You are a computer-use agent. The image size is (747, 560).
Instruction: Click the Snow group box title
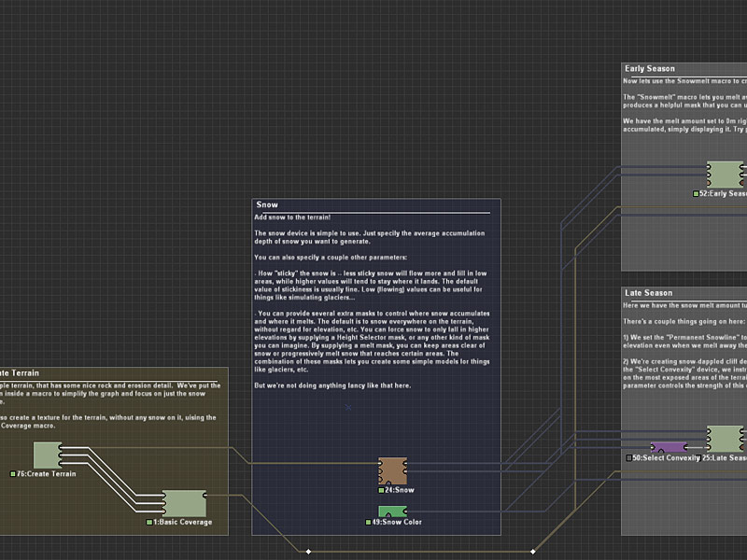[267, 204]
